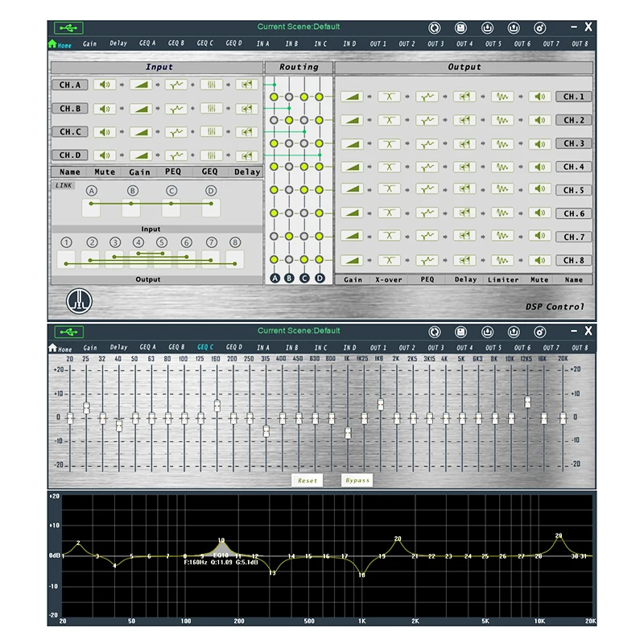Screen dimensions: 644x644
Task: Click the round tuning-fork logo icon
Action: pyautogui.click(x=79, y=301)
